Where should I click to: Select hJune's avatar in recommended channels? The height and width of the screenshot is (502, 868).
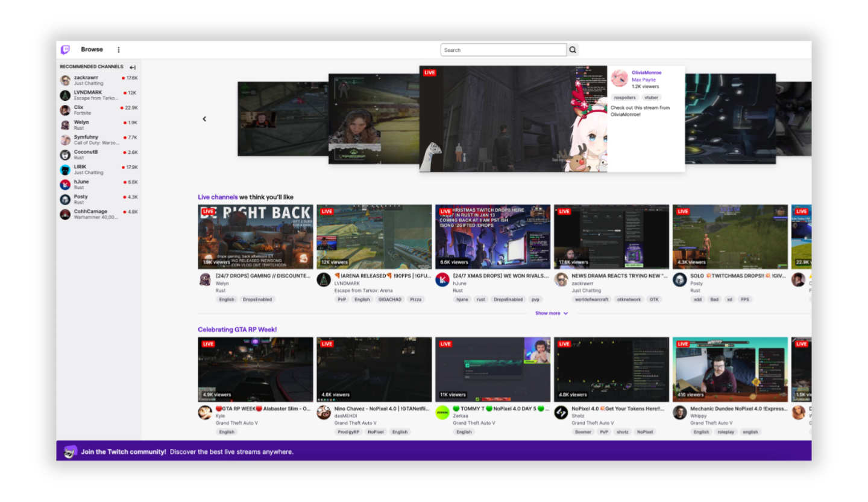(64, 184)
